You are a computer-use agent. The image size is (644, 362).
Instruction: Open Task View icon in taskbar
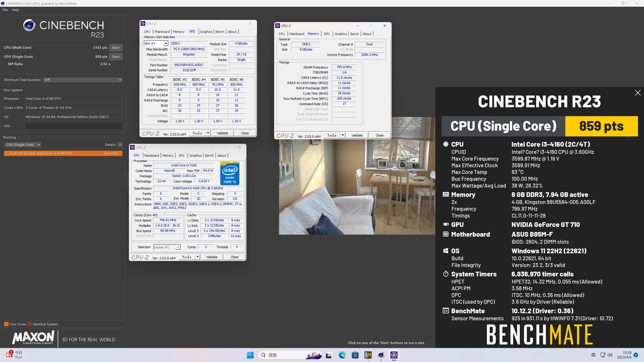click(x=329, y=355)
